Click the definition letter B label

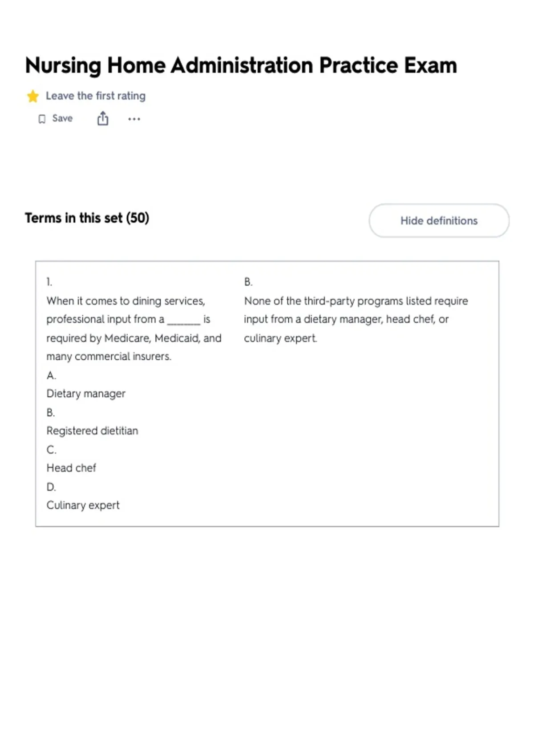click(x=248, y=282)
